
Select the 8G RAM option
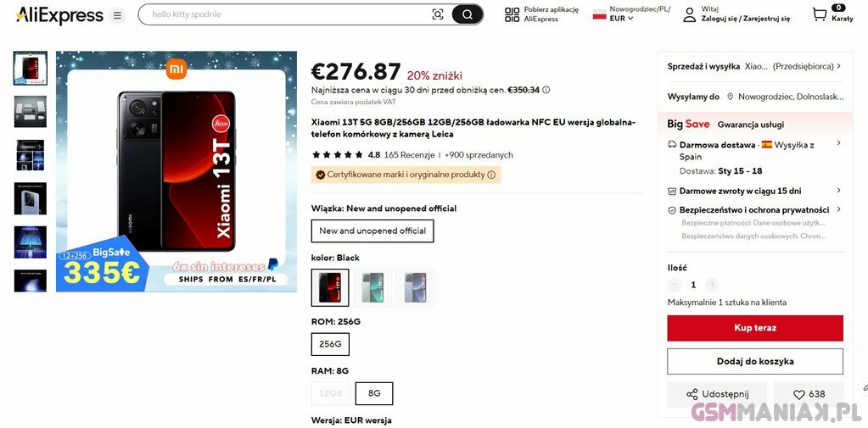tap(374, 393)
